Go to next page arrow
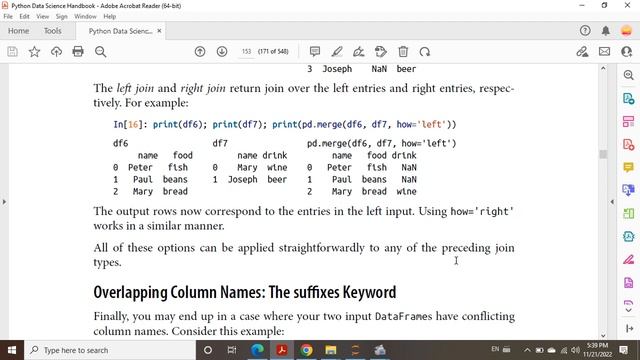Viewport: 640px width, 360px height. click(x=222, y=51)
